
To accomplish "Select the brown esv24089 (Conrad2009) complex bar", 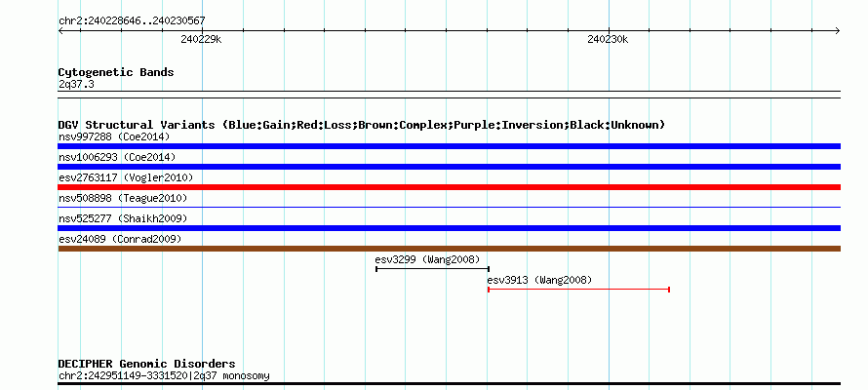I will tap(449, 249).
